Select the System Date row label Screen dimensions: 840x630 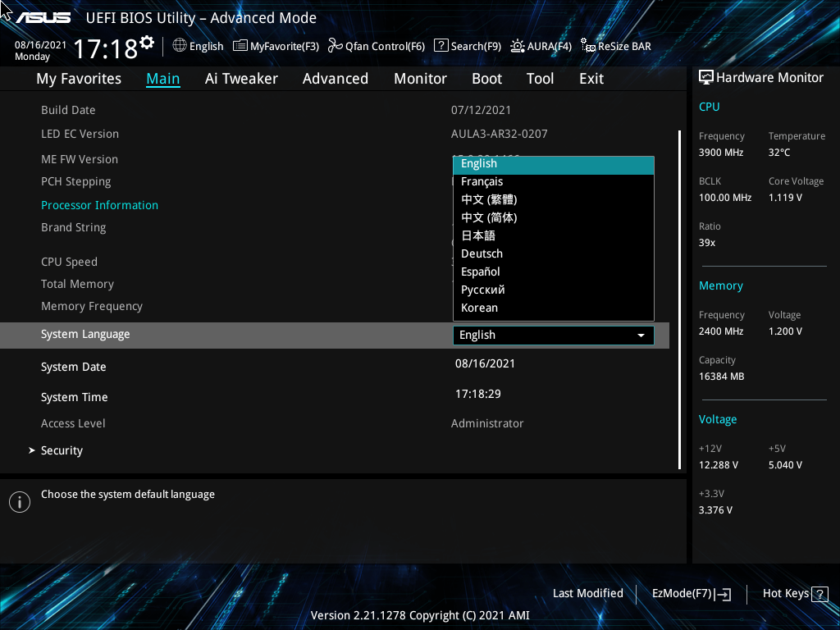click(x=73, y=367)
